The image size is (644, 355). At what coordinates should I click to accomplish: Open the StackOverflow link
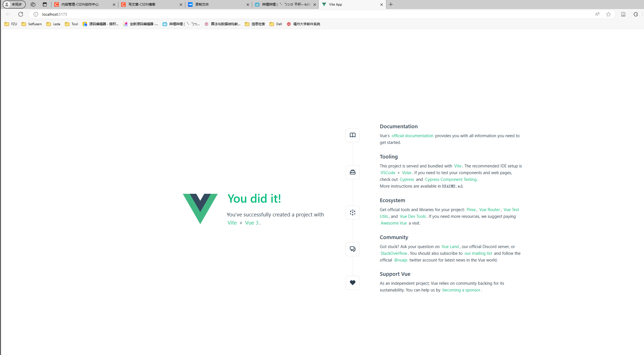coord(394,253)
